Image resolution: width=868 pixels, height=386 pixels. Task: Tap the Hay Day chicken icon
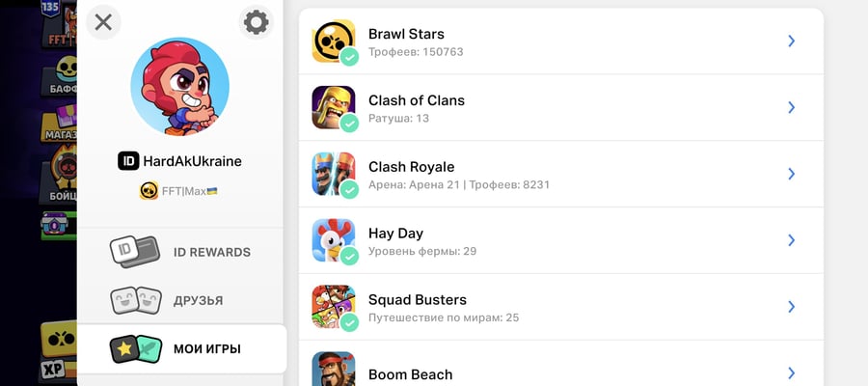pos(334,240)
